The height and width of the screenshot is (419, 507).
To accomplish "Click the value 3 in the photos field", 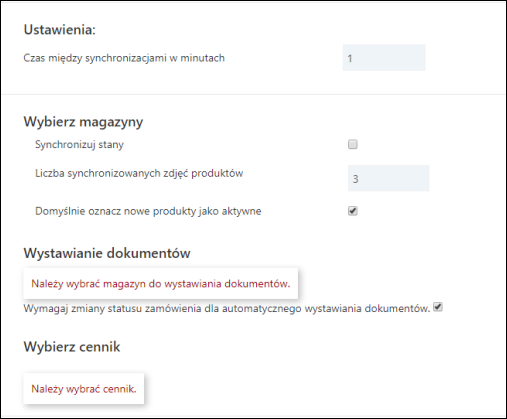I will coord(355,179).
